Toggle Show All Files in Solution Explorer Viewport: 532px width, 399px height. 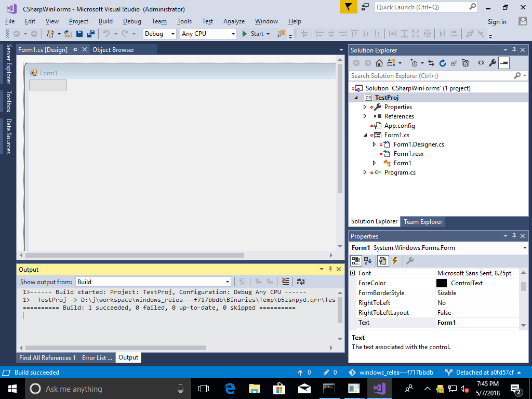tap(465, 63)
